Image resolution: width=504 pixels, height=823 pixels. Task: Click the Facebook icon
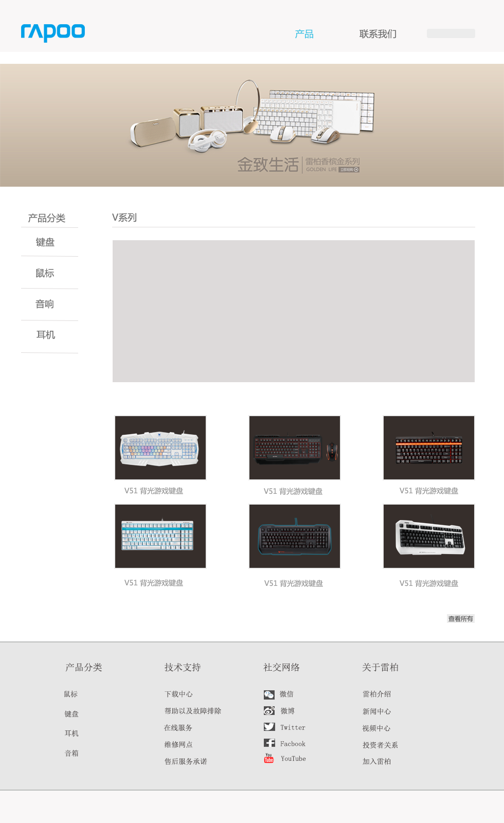[x=269, y=743]
